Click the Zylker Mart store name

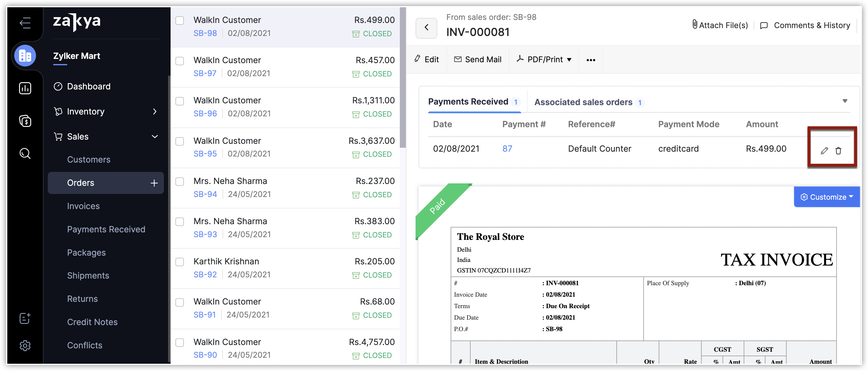pos(77,56)
